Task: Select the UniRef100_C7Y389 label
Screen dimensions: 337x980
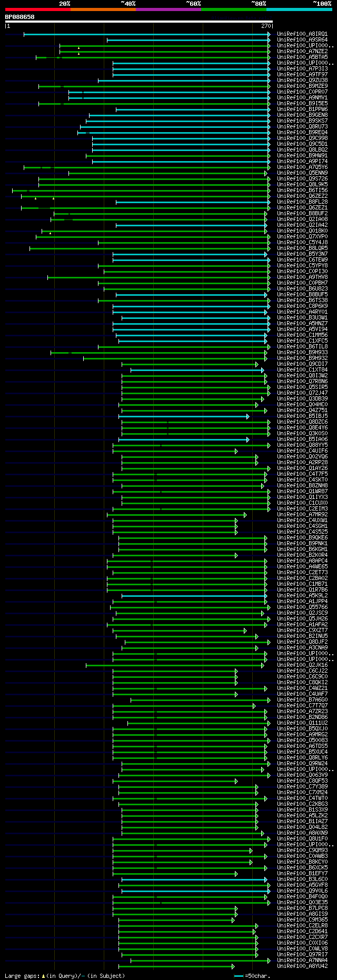Action: (302, 787)
